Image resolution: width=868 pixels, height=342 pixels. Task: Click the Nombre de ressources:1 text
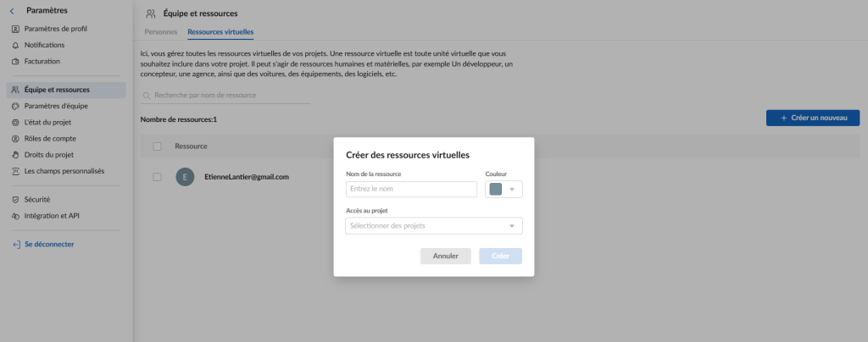click(179, 119)
